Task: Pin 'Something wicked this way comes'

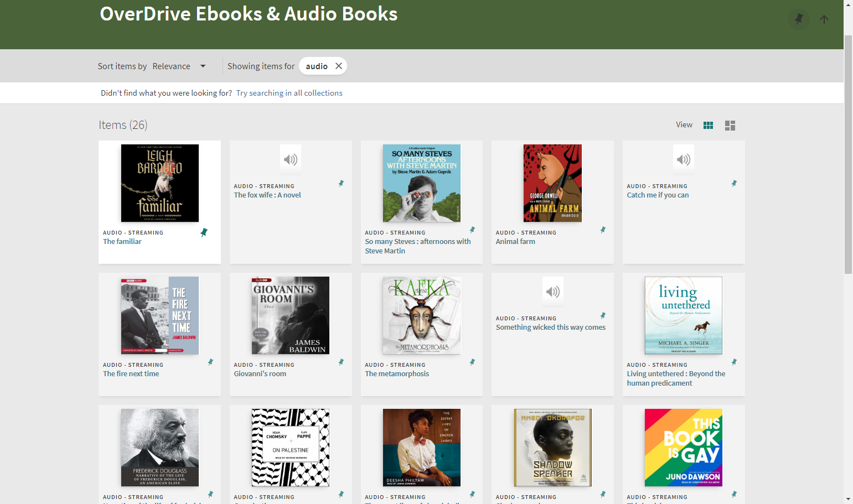Action: click(x=603, y=316)
